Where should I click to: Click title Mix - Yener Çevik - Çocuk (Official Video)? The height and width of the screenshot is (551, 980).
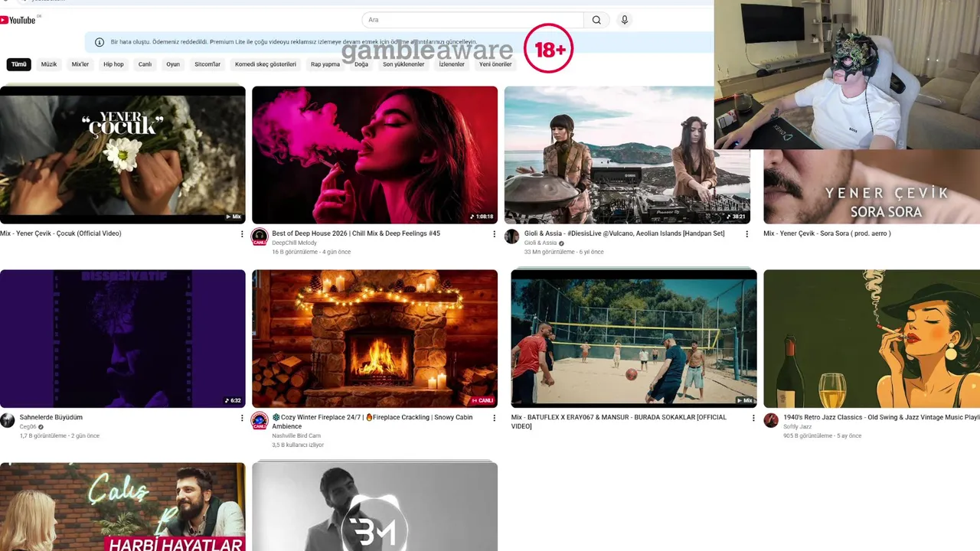coord(60,233)
